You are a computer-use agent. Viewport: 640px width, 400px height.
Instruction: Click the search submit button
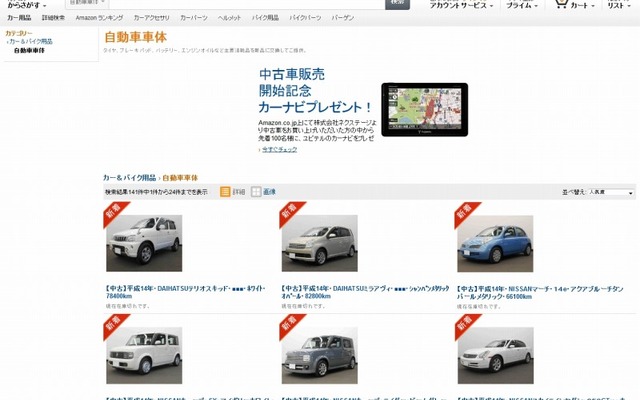tap(397, 3)
